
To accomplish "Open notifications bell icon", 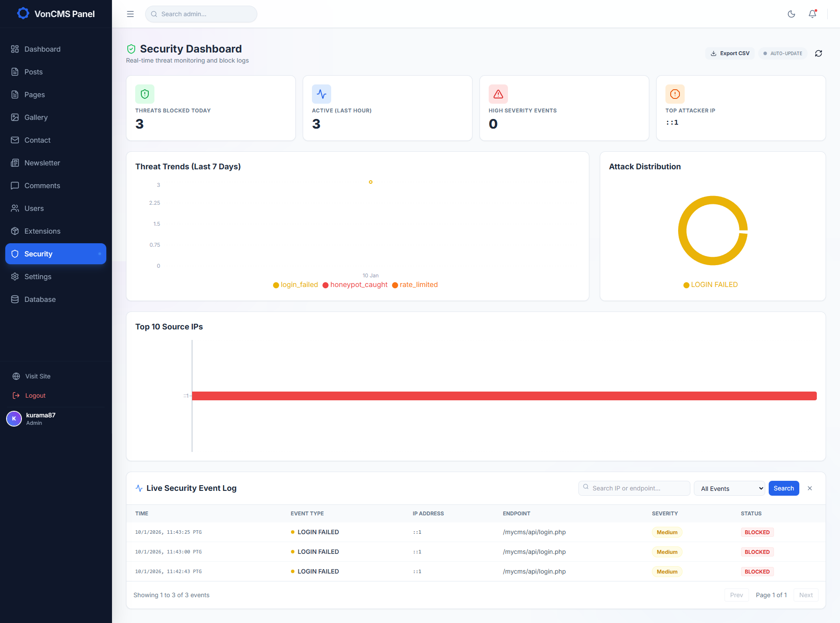I will [x=812, y=14].
